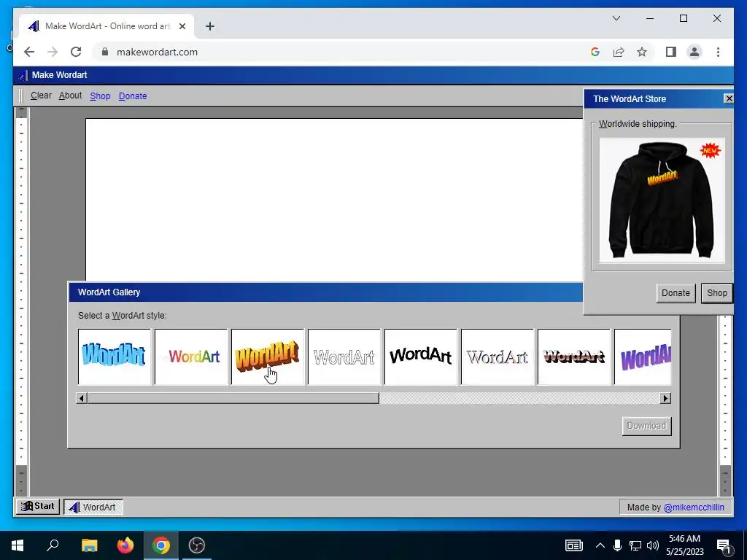Viewport: 747px width, 560px height.
Task: Pick the dark red shadowed WordArt style
Action: click(574, 357)
